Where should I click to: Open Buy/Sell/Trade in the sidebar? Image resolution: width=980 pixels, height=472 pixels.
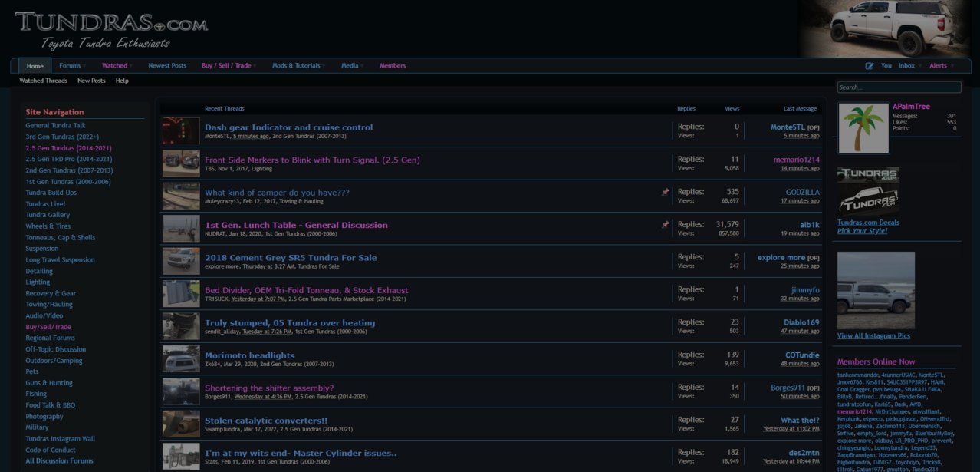coord(48,327)
